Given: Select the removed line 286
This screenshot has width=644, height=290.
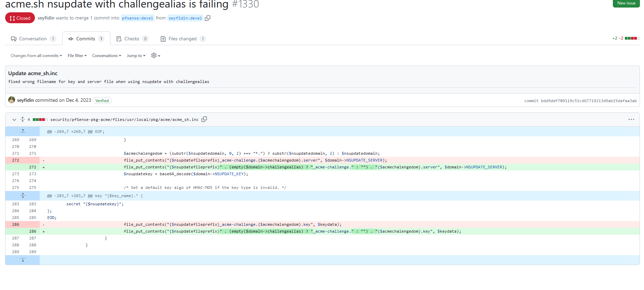Looking at the screenshot, I should (322, 224).
